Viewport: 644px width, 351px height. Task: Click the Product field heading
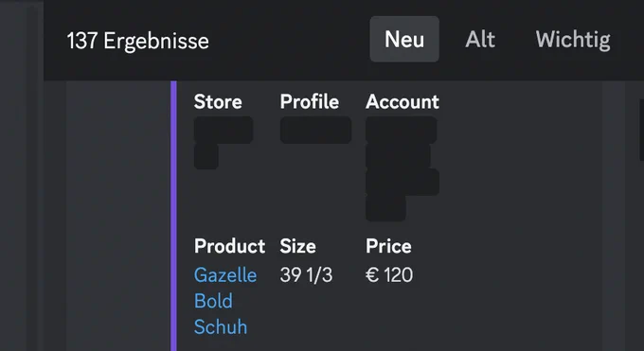(x=229, y=246)
